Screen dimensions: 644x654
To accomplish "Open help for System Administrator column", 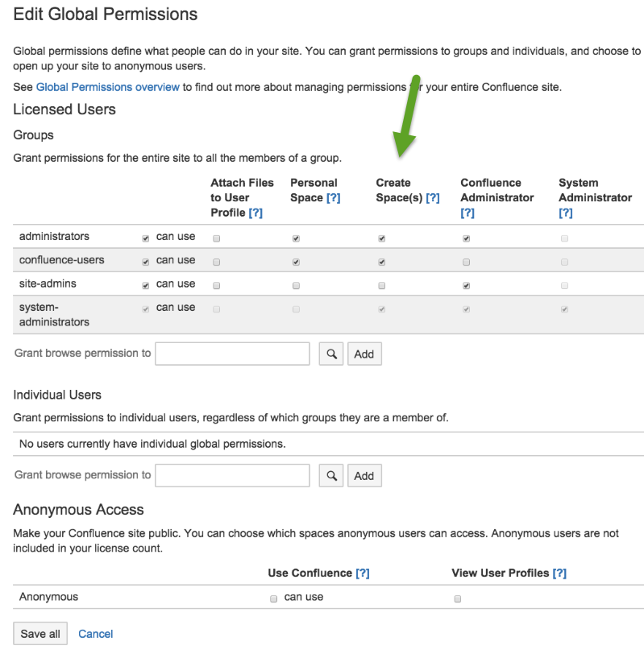I will pyautogui.click(x=566, y=213).
